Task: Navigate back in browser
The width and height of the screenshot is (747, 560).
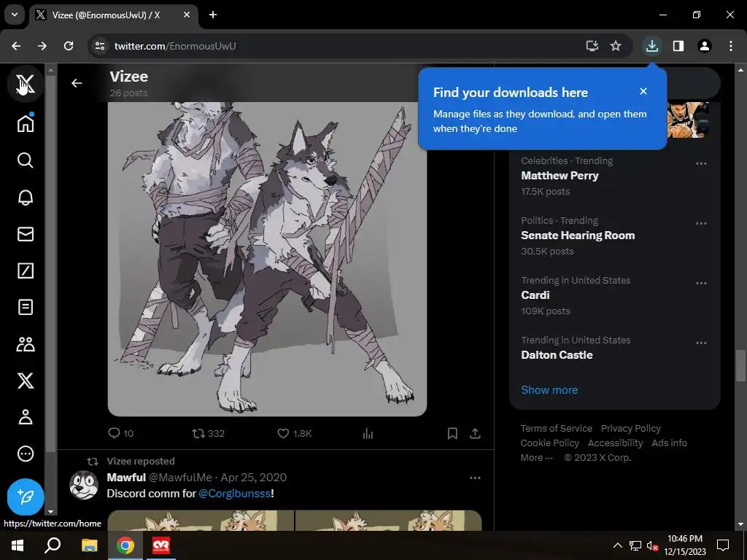Action: tap(16, 46)
